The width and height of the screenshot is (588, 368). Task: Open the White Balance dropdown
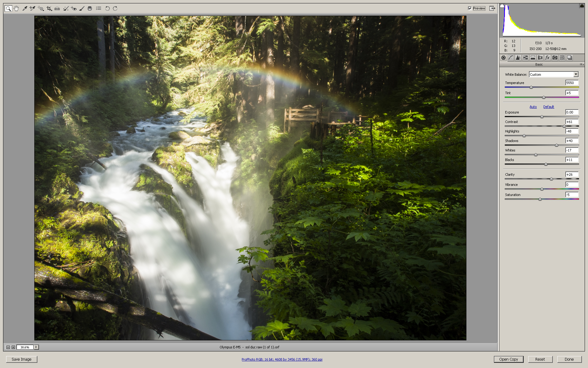pyautogui.click(x=576, y=75)
